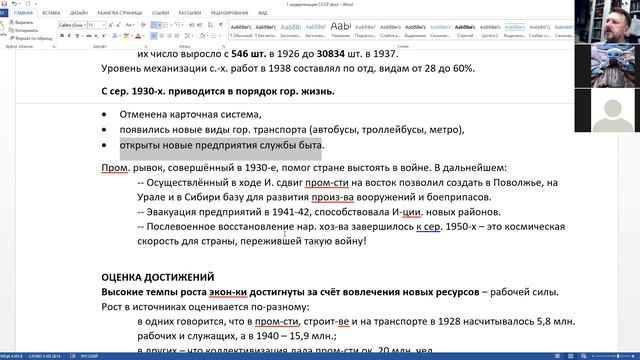Toggle show paragraph marks (¶)
The width and height of the screenshot is (640, 360).
221,25
